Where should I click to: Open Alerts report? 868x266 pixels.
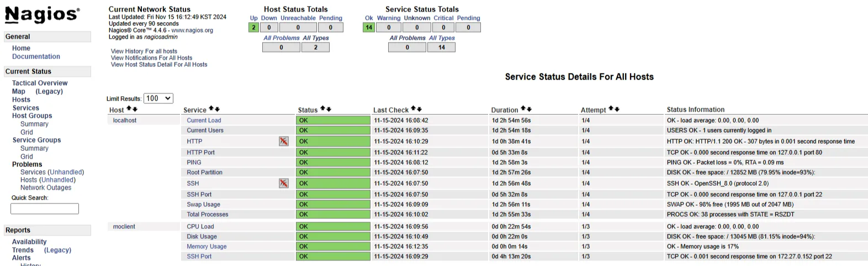[x=22, y=258]
